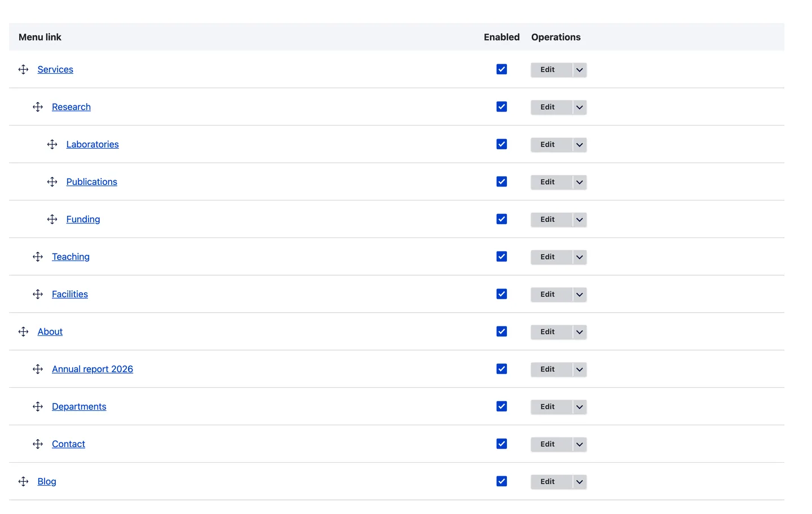Click the drag handle for Contact
The height and width of the screenshot is (514, 812).
38,444
